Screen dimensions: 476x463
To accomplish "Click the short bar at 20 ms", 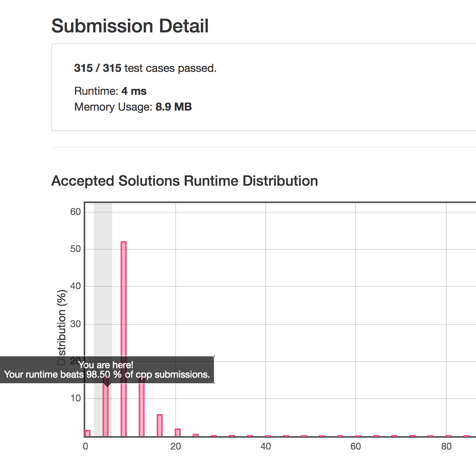I will [178, 433].
